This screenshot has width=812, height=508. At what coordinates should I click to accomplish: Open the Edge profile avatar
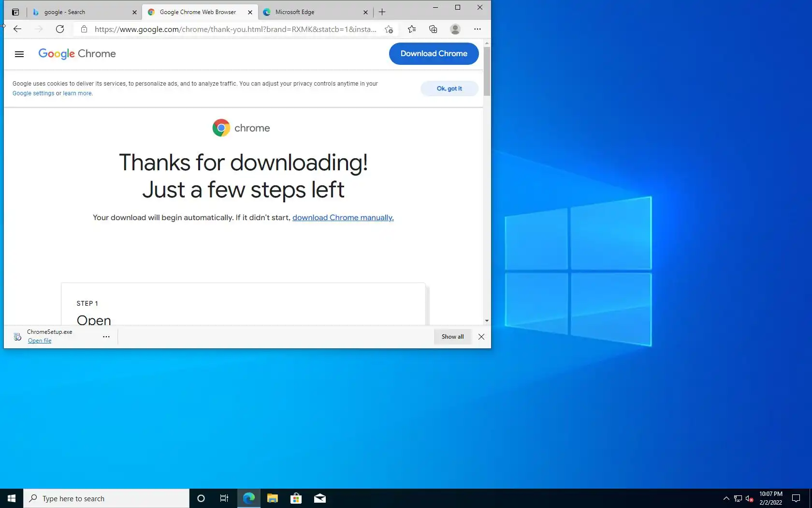pyautogui.click(x=455, y=29)
